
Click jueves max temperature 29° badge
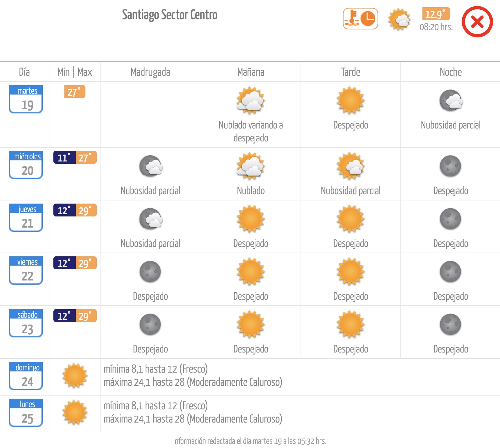click(86, 210)
